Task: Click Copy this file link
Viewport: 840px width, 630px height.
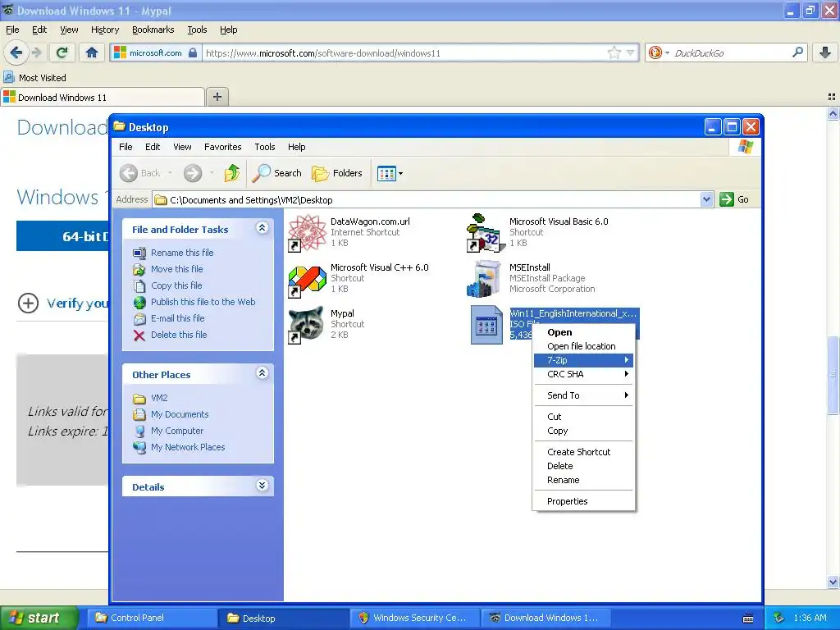Action: click(x=176, y=285)
